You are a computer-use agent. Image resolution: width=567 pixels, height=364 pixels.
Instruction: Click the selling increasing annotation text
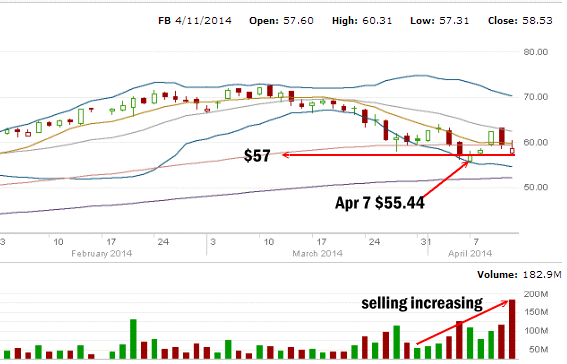click(422, 303)
